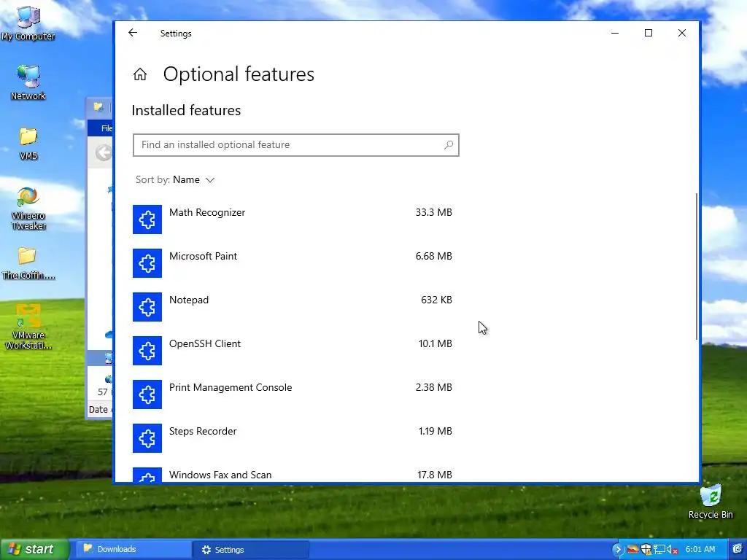Launch VMware Workstation desktop shortcut

point(28,327)
